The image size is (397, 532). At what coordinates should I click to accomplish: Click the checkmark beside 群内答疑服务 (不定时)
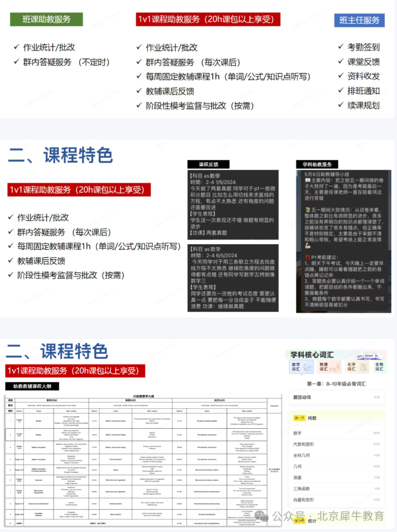[16, 62]
